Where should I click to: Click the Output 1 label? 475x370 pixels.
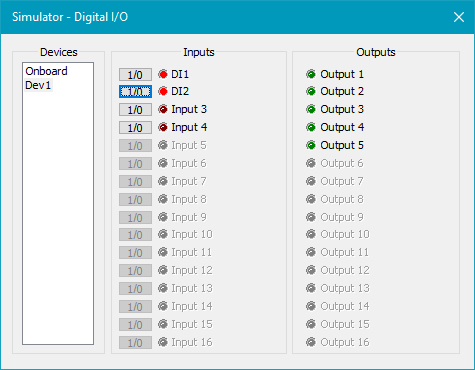click(342, 74)
